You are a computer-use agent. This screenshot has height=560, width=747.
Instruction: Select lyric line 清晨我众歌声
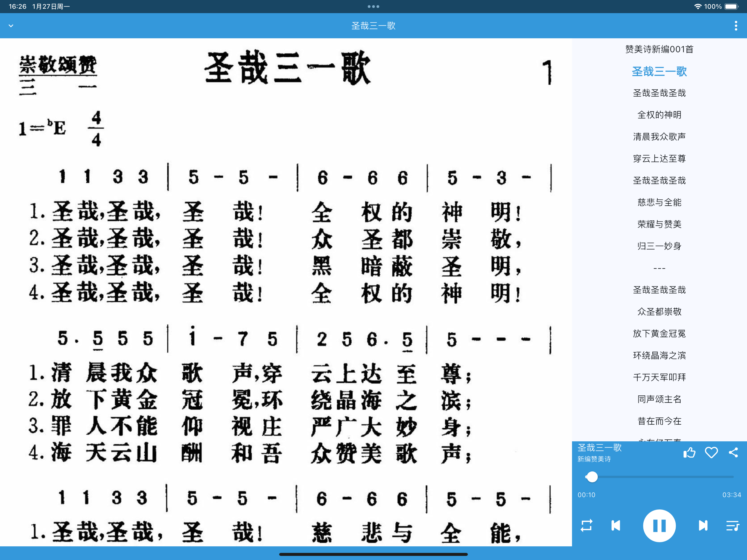coord(659,136)
